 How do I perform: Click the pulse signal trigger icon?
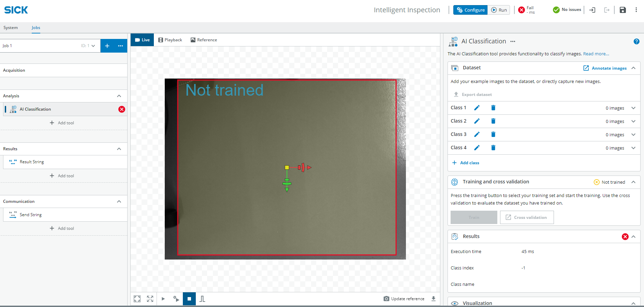pyautogui.click(x=202, y=299)
